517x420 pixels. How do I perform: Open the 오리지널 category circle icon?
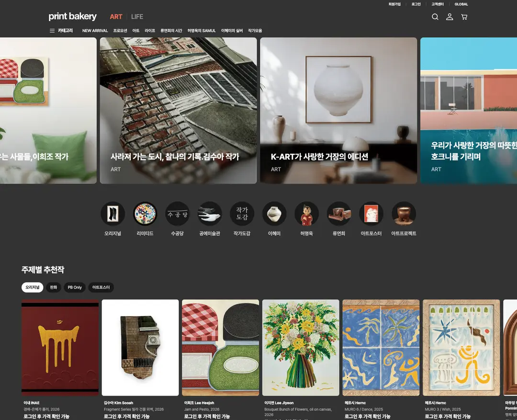tap(113, 214)
